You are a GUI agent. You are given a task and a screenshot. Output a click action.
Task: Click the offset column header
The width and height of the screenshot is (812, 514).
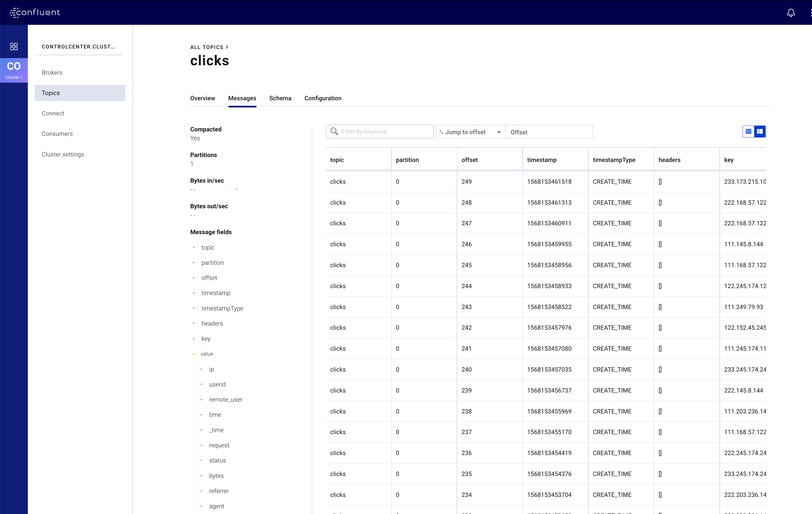pyautogui.click(x=469, y=160)
